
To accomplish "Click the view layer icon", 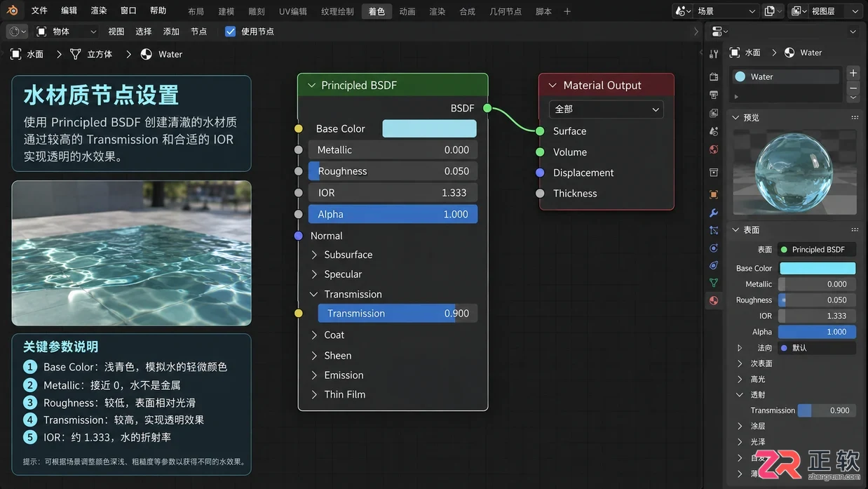I will pyautogui.click(x=799, y=11).
